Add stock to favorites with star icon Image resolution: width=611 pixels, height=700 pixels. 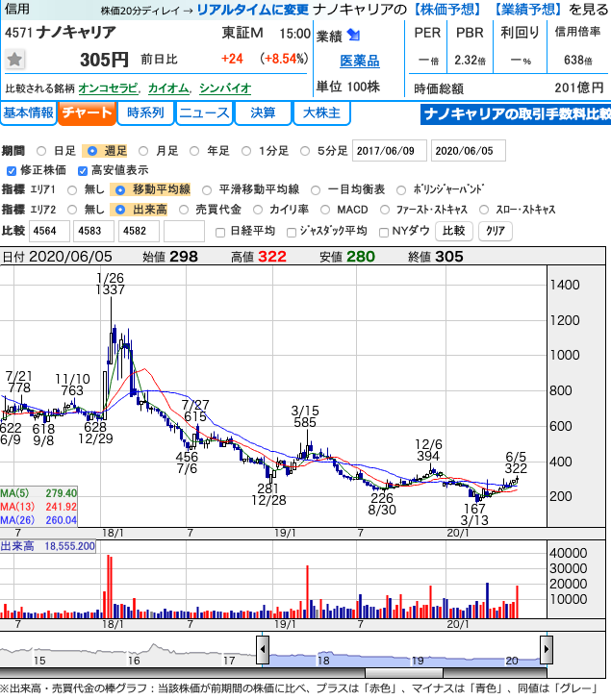click(x=14, y=60)
